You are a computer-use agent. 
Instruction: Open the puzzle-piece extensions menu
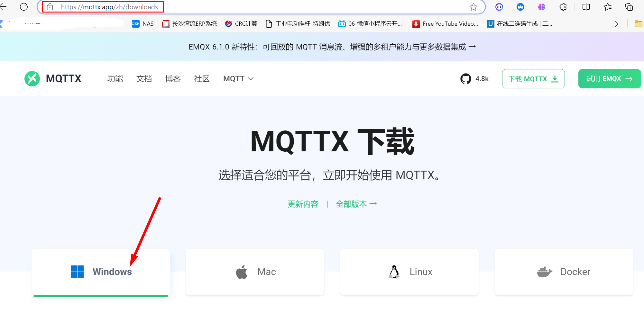pyautogui.click(x=563, y=7)
